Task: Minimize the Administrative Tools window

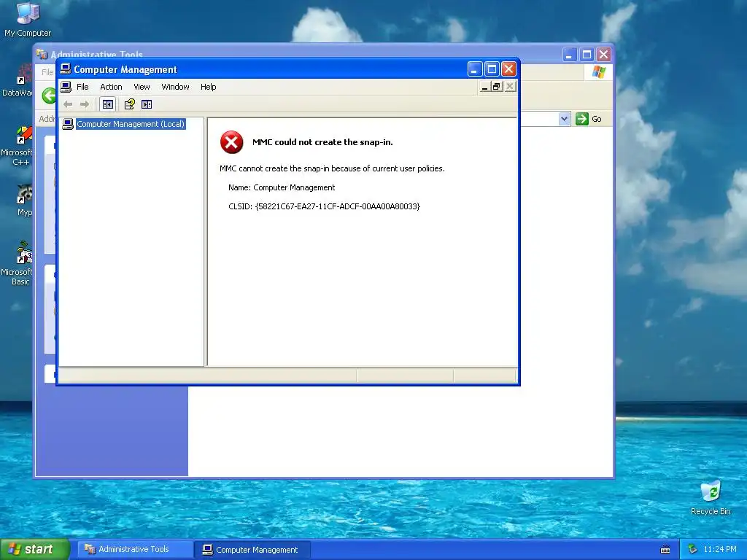Action: pos(569,55)
